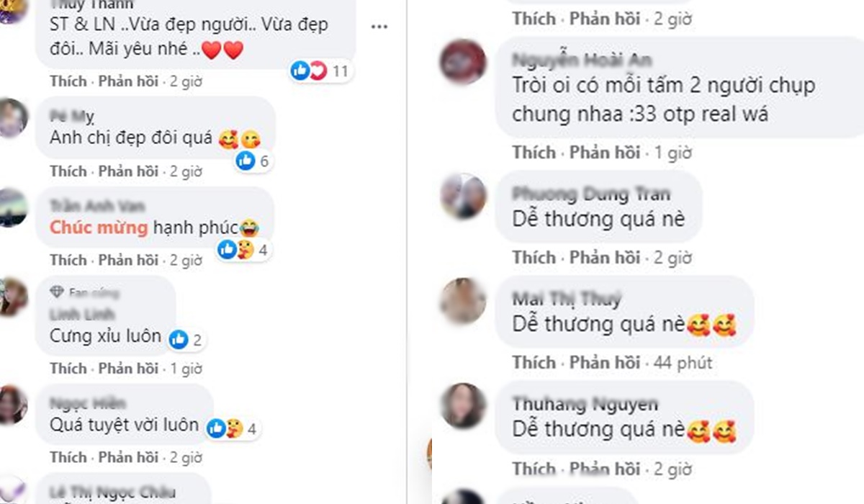This screenshot has width=864, height=504.
Task: Click Thích under the Thuhang Nguyen comment
Action: click(534, 469)
